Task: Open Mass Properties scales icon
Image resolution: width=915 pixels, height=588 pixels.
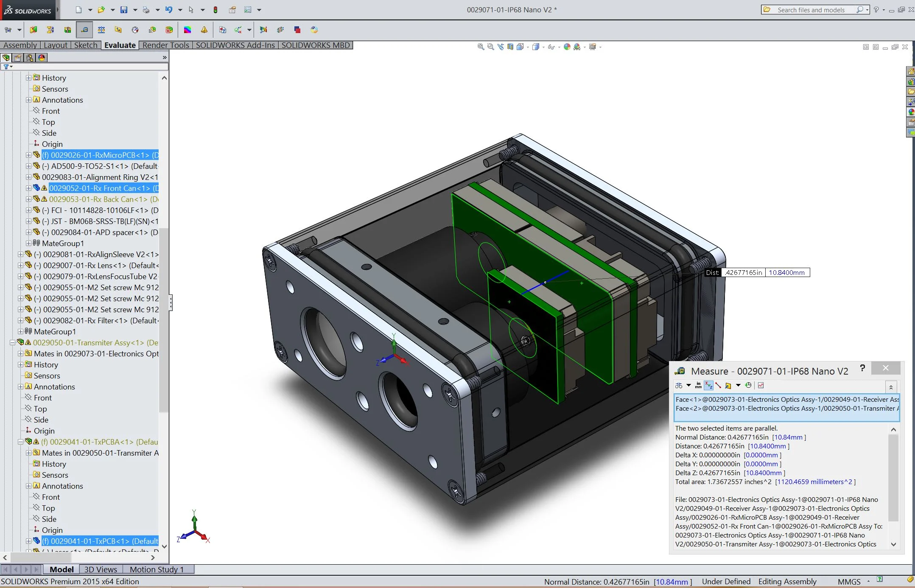Action: [x=101, y=30]
